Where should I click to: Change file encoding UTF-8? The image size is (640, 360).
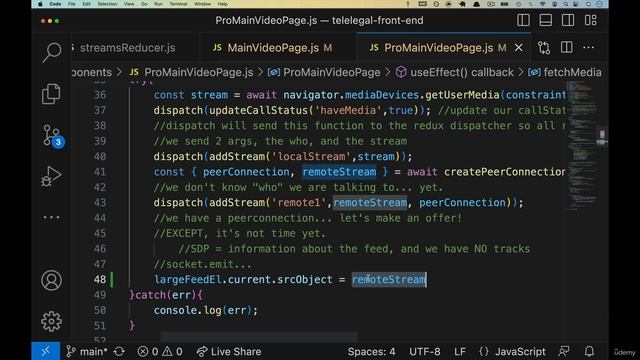point(424,351)
